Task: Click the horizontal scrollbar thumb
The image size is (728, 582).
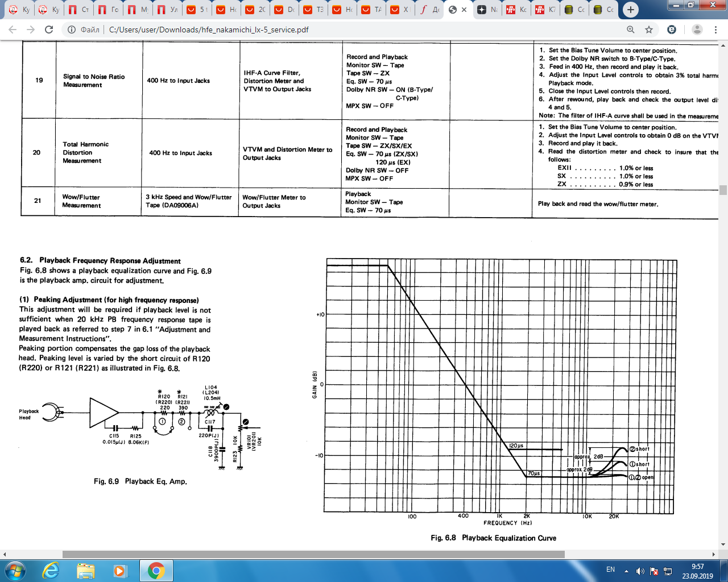Action: coord(313,554)
